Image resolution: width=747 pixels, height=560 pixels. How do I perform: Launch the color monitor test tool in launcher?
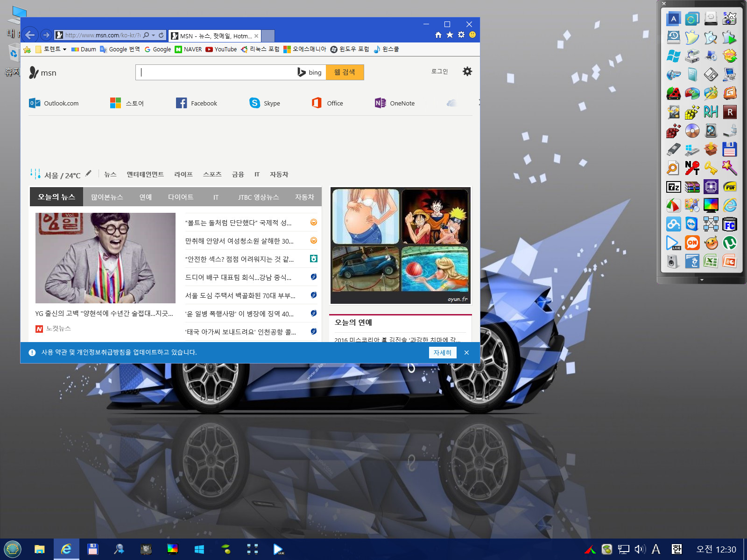click(711, 205)
